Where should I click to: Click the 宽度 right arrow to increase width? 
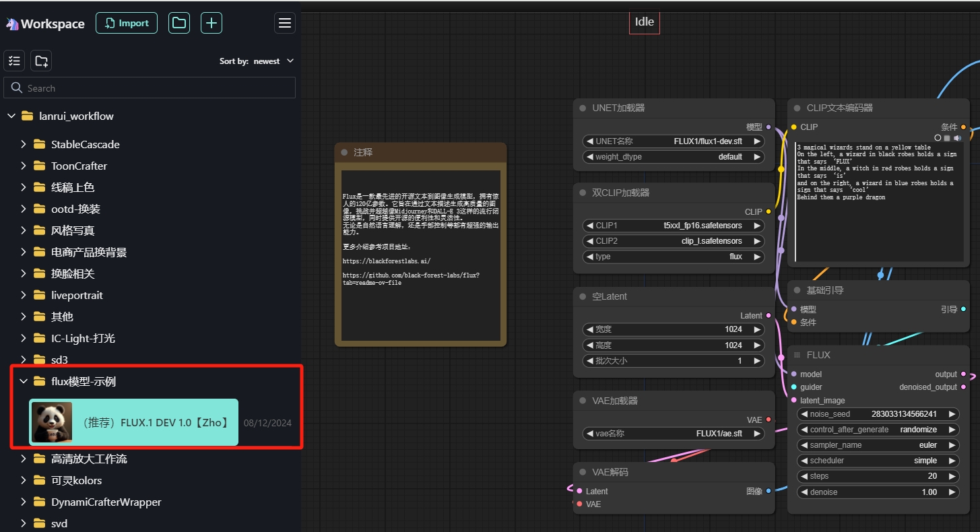coord(757,329)
